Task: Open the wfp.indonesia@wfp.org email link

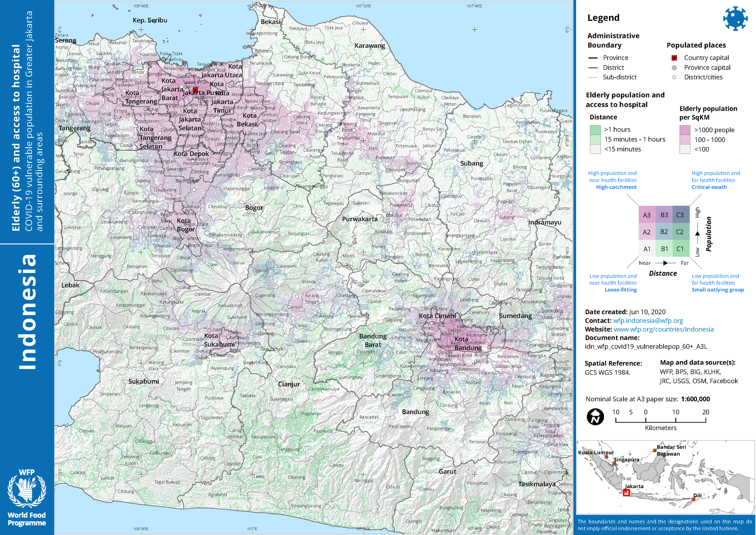Action: 648,321
